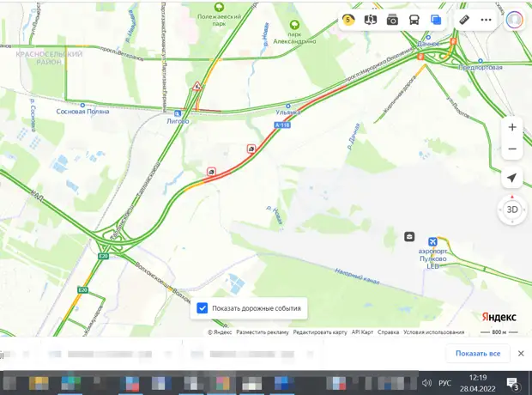Zoom in with the plus button
532x395 pixels.
click(x=512, y=127)
